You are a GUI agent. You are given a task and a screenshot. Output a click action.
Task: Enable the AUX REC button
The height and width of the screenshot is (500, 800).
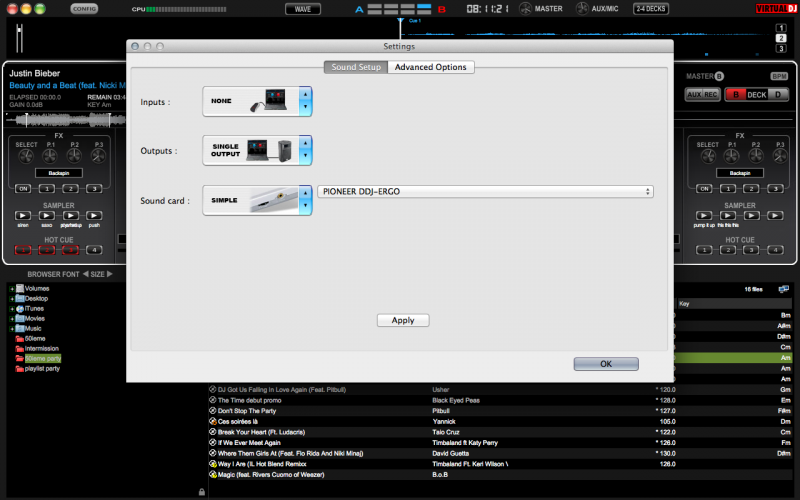tap(701, 94)
